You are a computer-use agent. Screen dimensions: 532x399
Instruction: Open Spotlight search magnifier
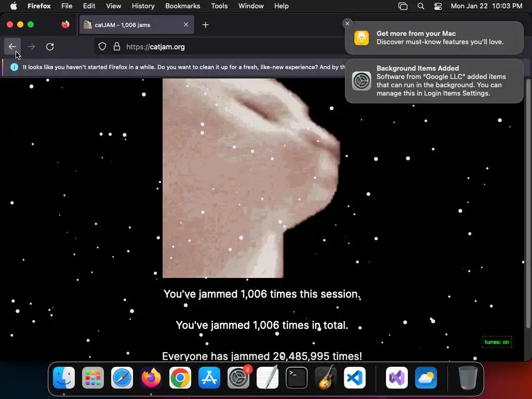[x=421, y=6]
